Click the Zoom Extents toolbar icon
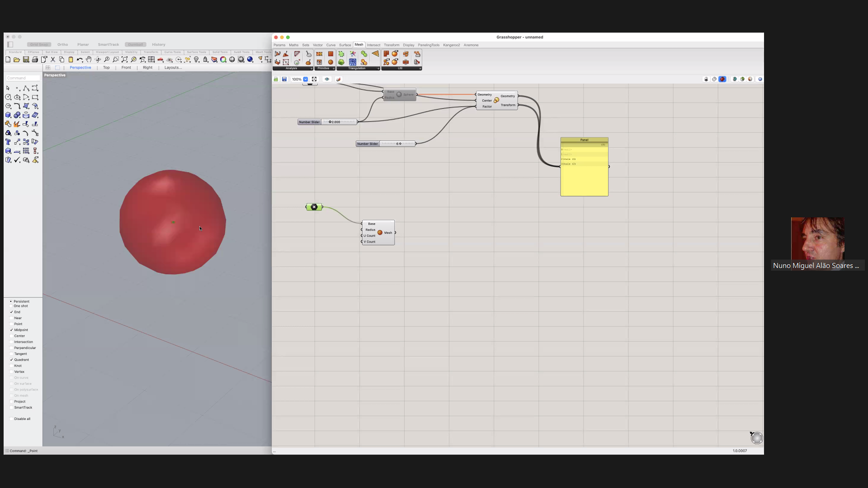This screenshot has height=488, width=868. (x=124, y=60)
